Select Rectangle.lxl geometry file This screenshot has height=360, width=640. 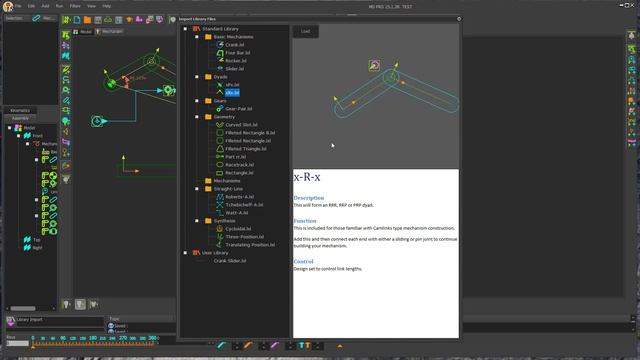click(x=239, y=173)
